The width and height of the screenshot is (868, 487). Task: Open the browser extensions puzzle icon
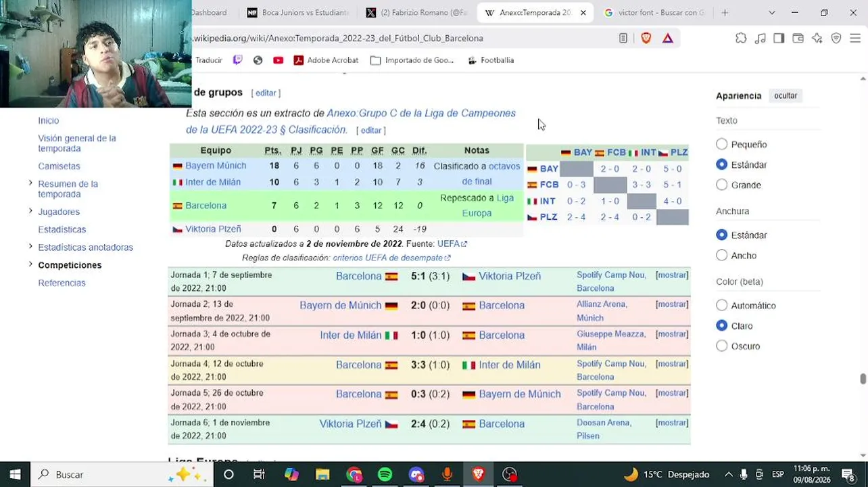(741, 39)
